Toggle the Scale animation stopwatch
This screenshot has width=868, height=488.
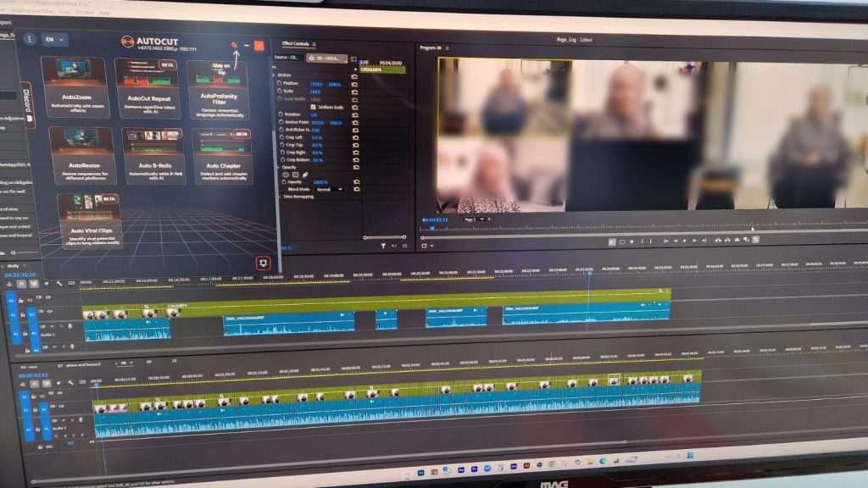click(281, 91)
